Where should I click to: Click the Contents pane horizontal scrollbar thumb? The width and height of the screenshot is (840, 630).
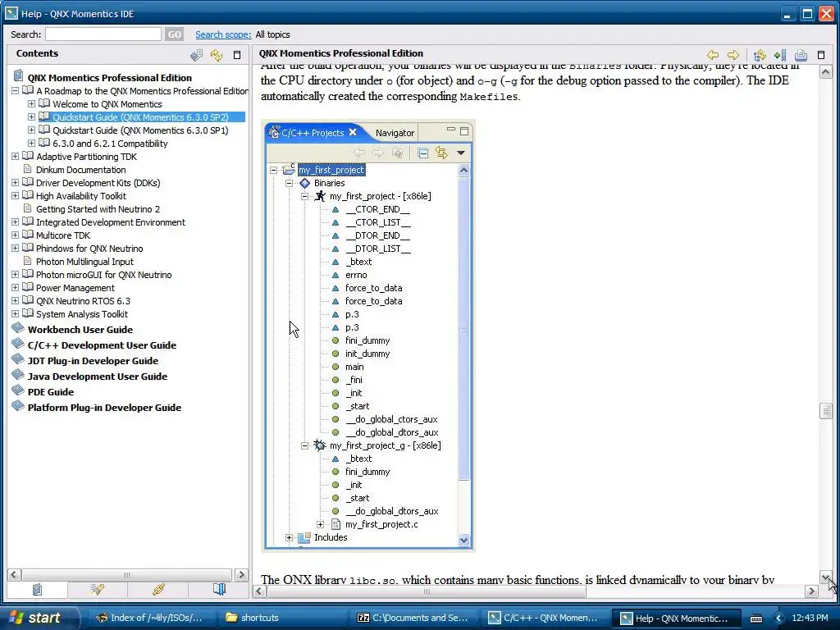126,575
